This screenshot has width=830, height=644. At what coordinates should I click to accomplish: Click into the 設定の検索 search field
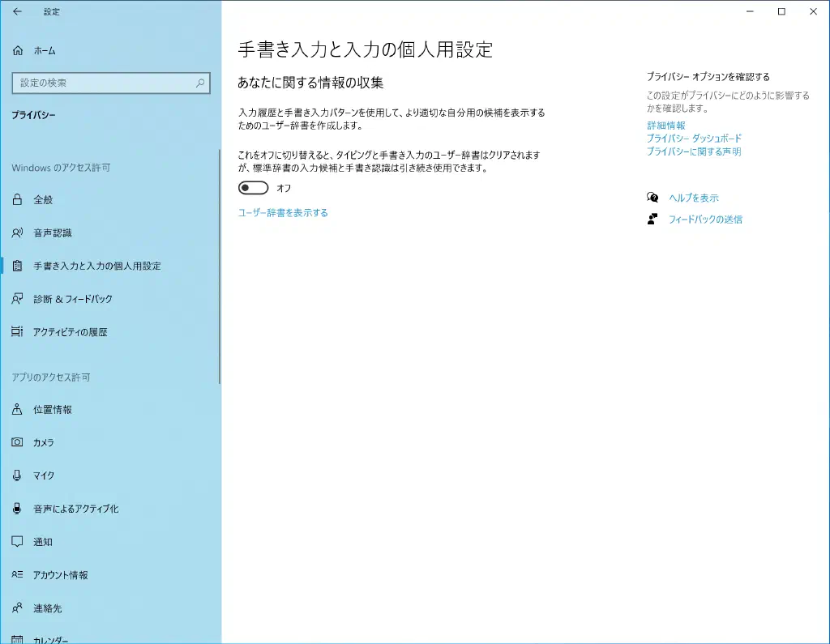click(101, 83)
